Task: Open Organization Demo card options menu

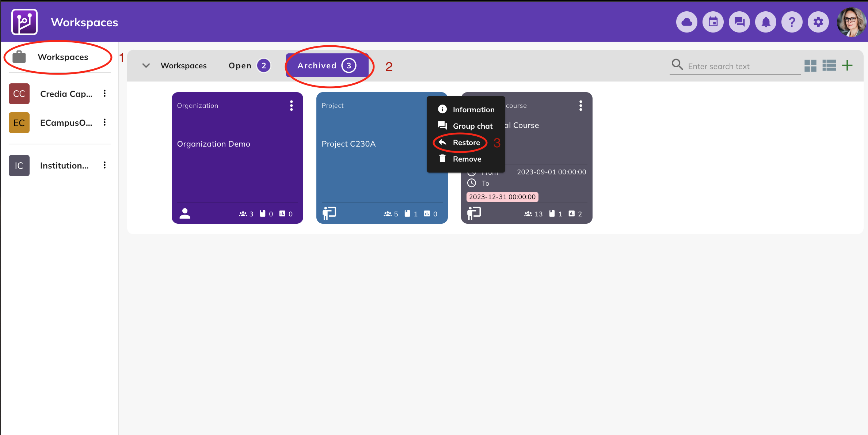Action: pyautogui.click(x=291, y=106)
